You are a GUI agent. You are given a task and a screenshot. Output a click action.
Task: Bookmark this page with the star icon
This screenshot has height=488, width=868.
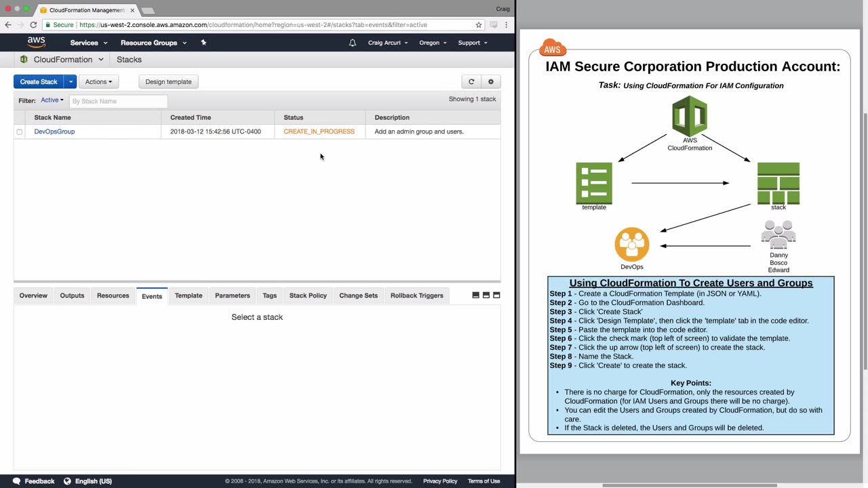(x=479, y=25)
